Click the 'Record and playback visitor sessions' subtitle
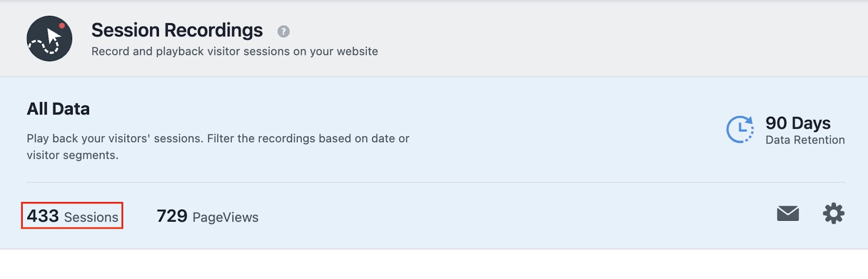Screen dimensions: 868x279 (234, 51)
